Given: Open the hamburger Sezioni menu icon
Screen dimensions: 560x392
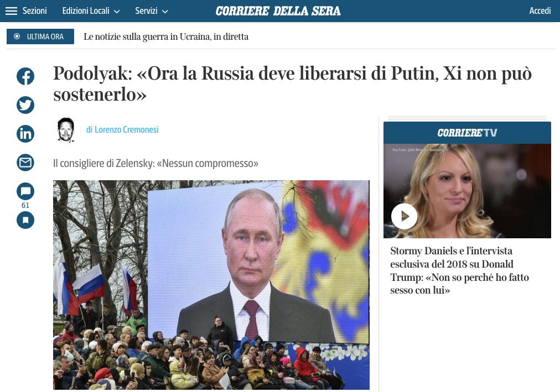Looking at the screenshot, I should coord(11,11).
